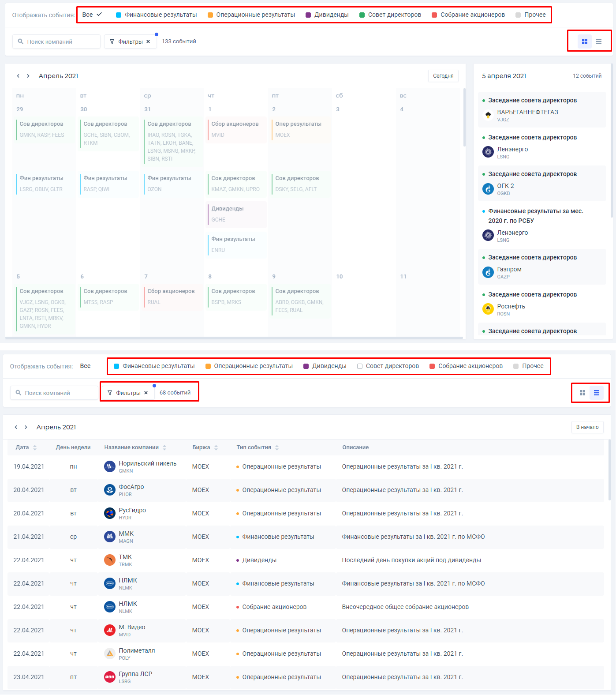The width and height of the screenshot is (616, 695).
Task: Toggle Дивиденды checkbox in the 68-events panel
Action: click(x=306, y=366)
